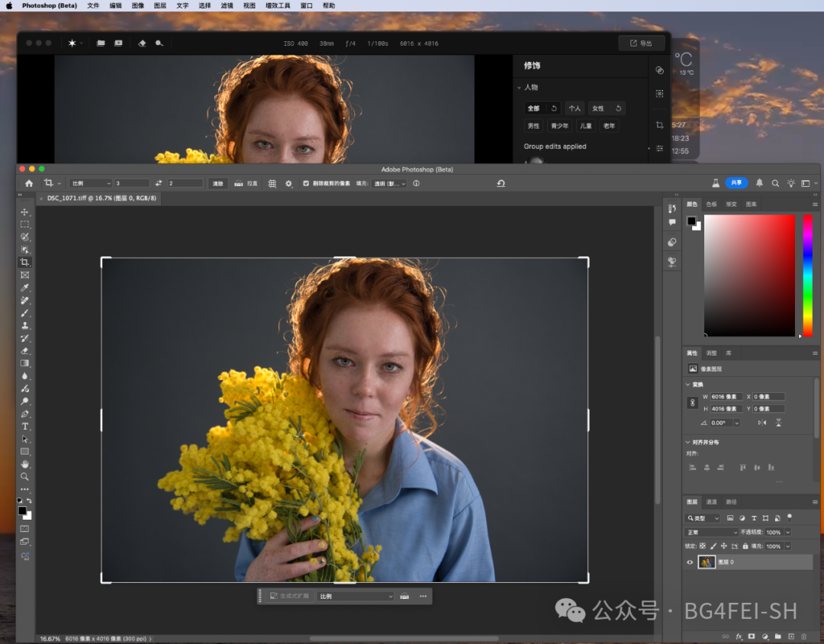Select the Brush tool
This screenshot has width=824, height=644.
click(x=24, y=313)
